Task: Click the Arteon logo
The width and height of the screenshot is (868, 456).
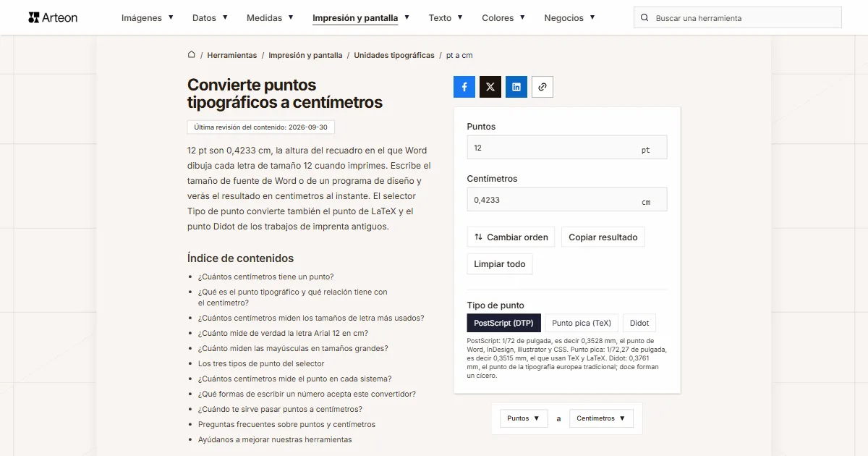Action: (53, 17)
